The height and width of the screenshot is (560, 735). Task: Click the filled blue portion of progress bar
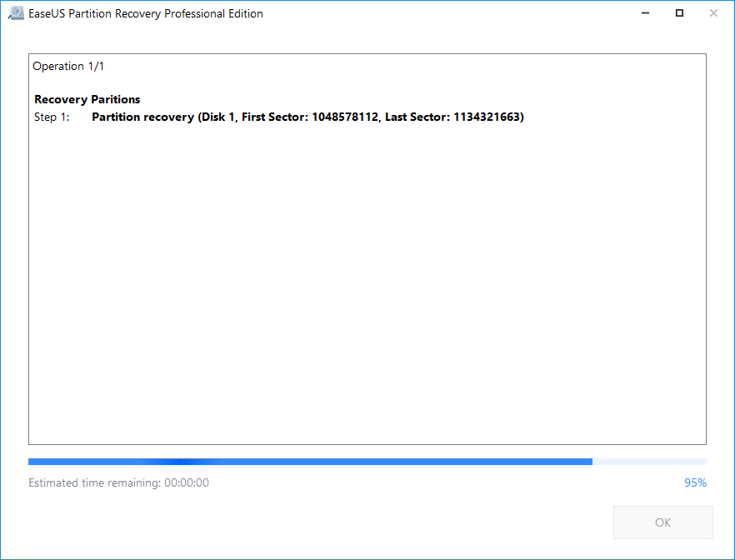point(310,462)
